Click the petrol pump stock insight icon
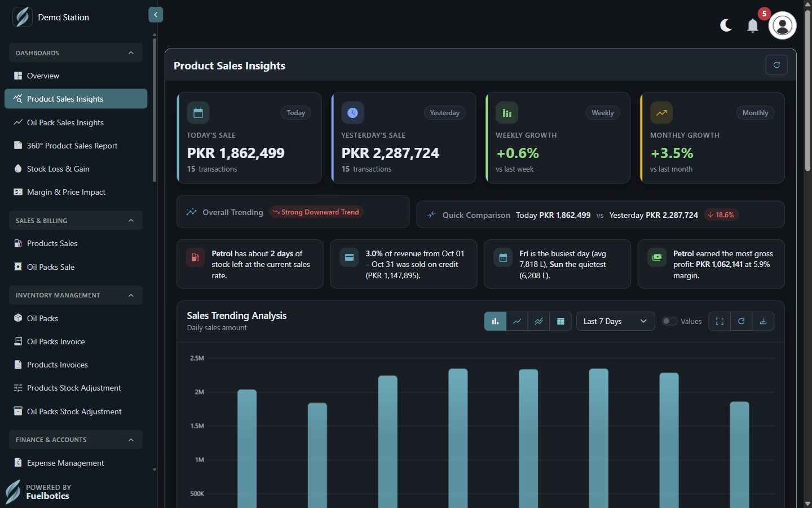812x508 pixels. [x=195, y=258]
